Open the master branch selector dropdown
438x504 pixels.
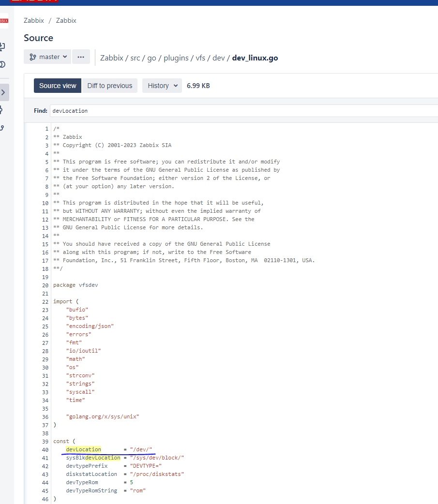click(x=47, y=57)
